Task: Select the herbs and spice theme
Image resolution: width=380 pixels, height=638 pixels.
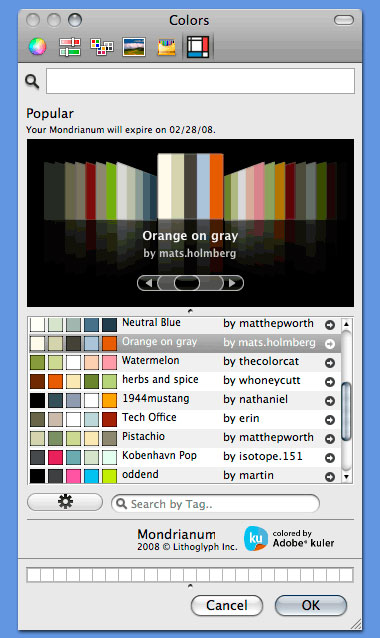Action: [184, 381]
